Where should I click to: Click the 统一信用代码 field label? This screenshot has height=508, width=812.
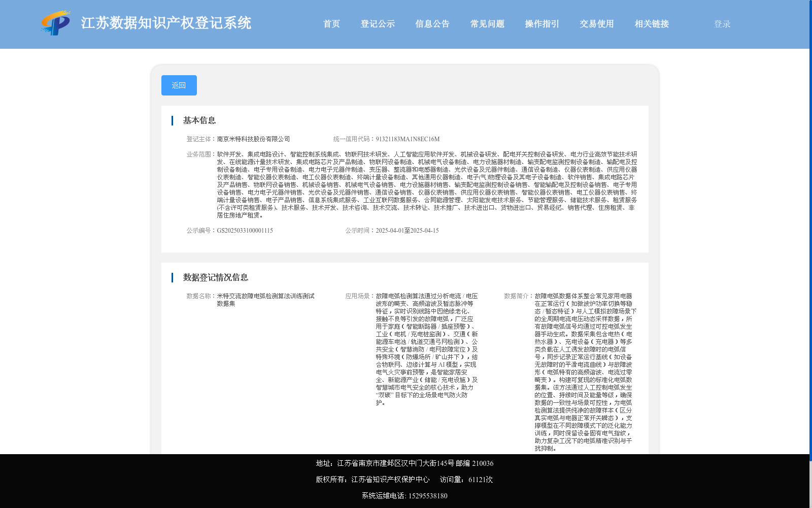[x=354, y=139]
